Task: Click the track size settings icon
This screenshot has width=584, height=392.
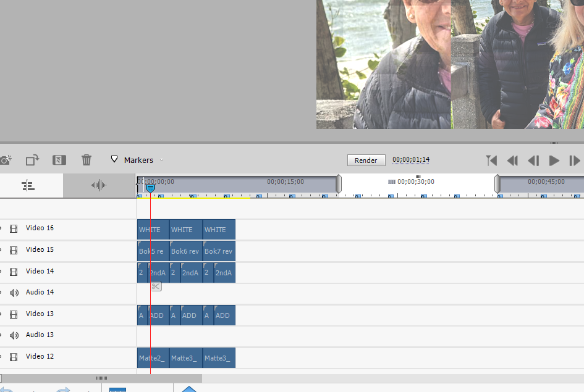Action: pyautogui.click(x=28, y=185)
